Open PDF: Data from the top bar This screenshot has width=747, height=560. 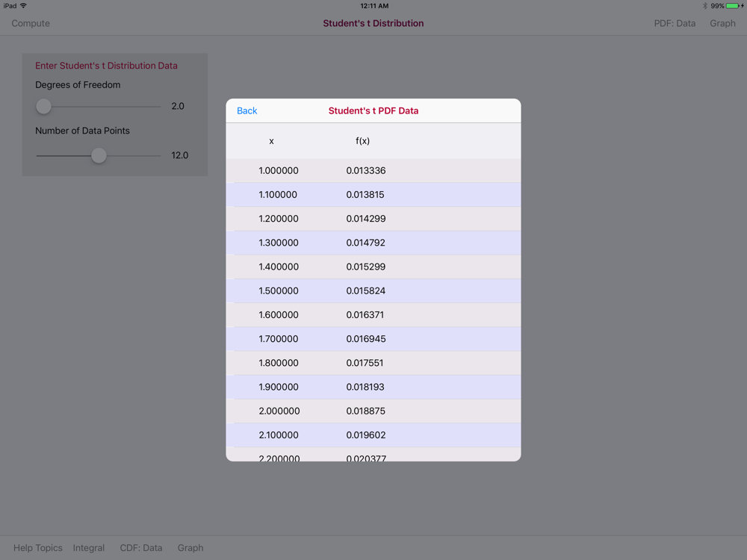[675, 23]
